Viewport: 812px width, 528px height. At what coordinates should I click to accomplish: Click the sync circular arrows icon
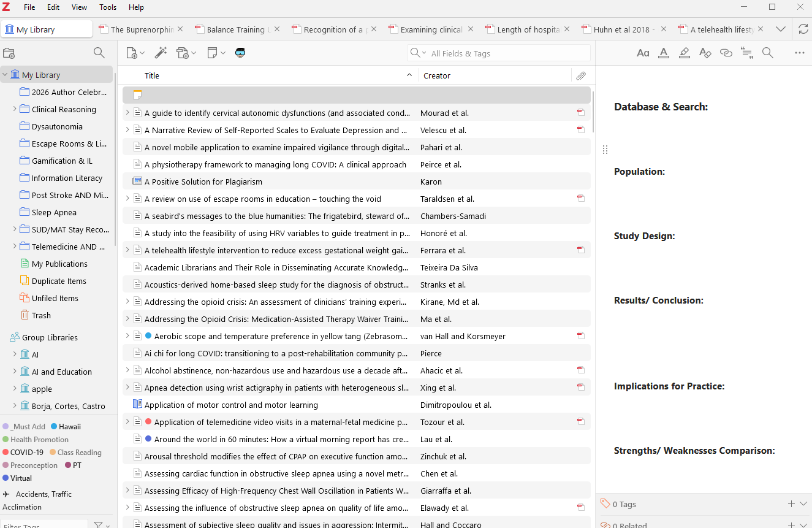click(x=803, y=29)
